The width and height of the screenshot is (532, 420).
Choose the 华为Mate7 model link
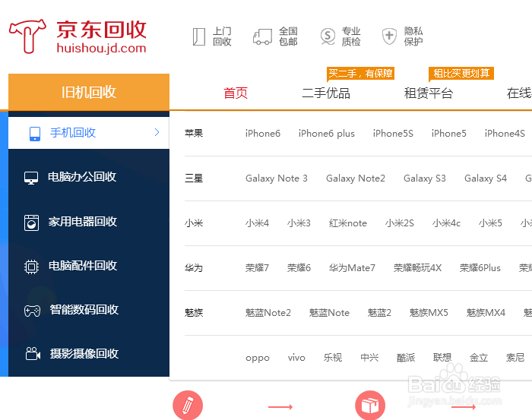pos(352,268)
